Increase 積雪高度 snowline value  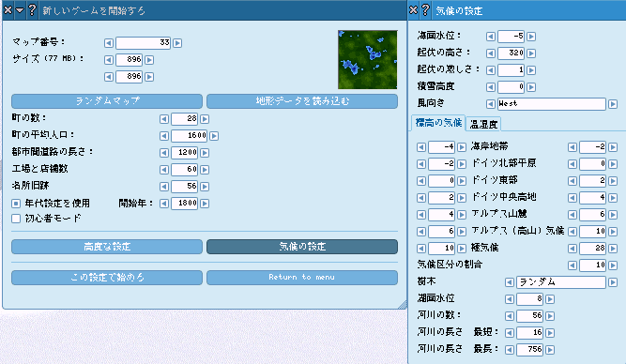coord(531,87)
